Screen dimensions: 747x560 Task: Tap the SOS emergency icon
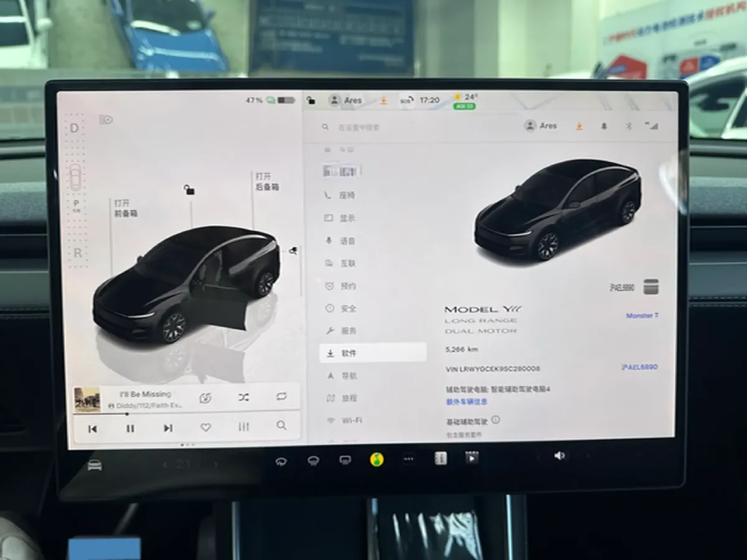406,100
